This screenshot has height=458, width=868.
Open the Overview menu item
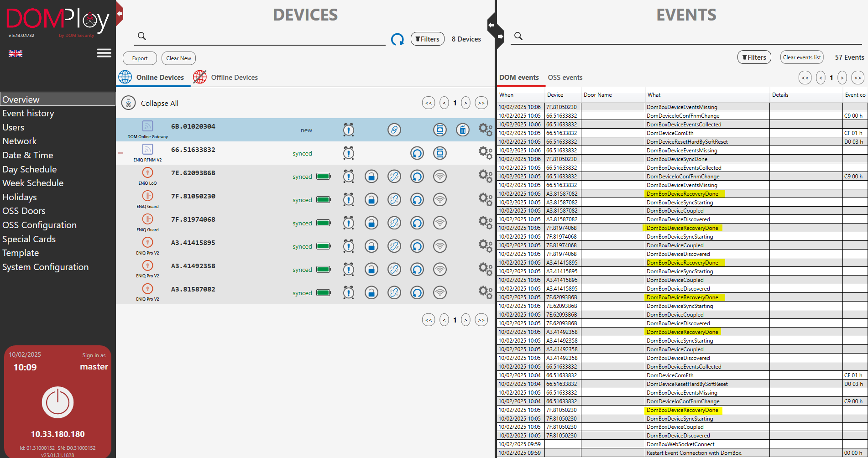pyautogui.click(x=58, y=99)
